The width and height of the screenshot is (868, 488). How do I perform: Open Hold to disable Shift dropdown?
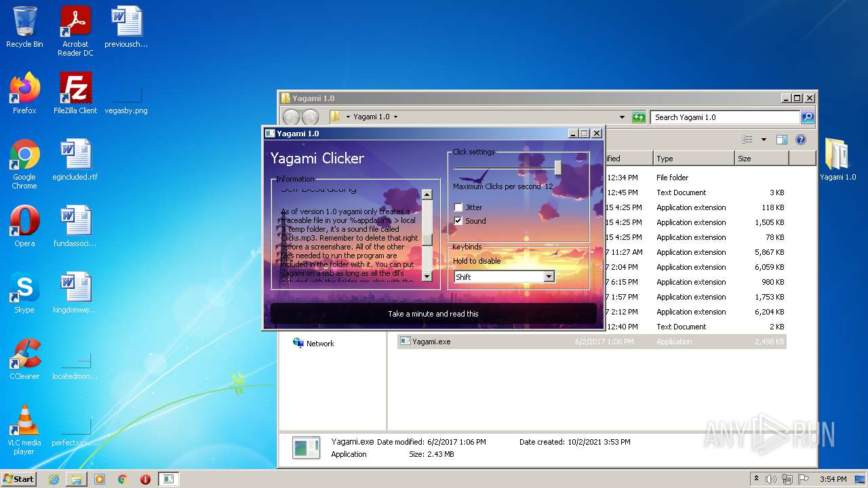click(x=504, y=277)
